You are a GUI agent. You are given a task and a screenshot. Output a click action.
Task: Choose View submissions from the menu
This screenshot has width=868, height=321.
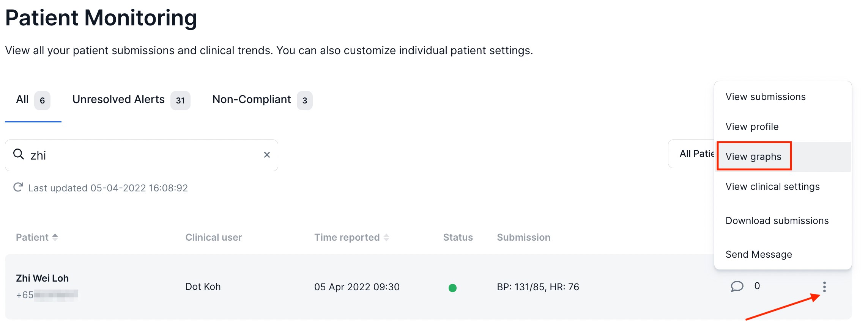(x=765, y=97)
